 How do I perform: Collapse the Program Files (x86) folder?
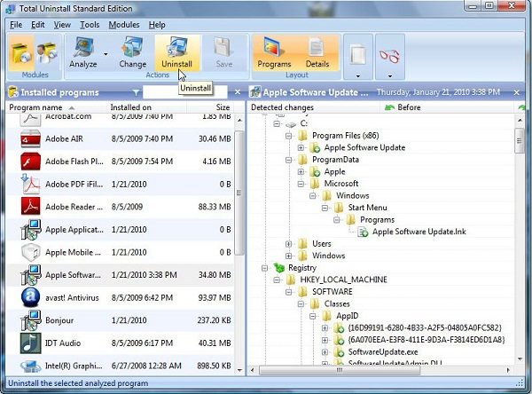click(289, 136)
